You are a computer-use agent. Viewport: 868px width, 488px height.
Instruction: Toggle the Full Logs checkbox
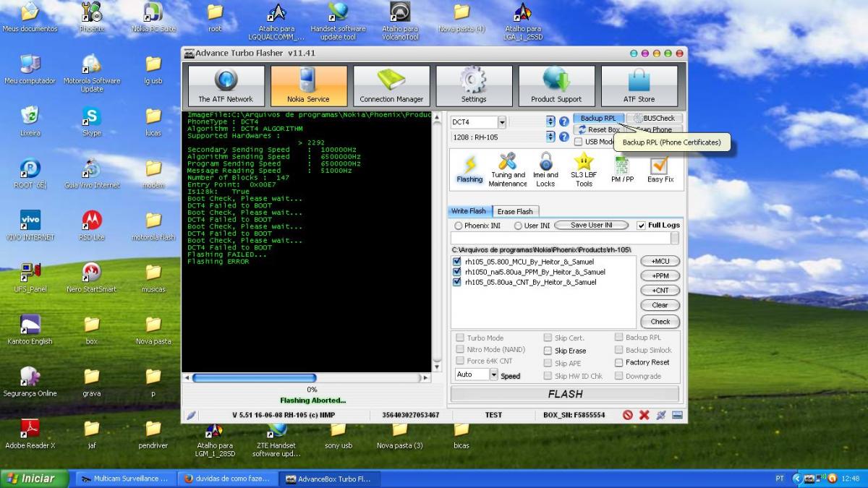[x=642, y=226]
